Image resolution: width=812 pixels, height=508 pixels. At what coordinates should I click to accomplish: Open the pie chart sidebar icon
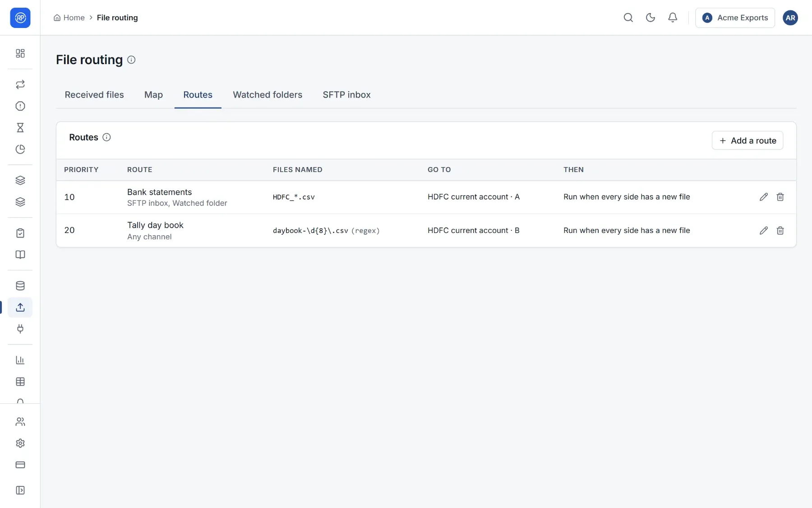click(x=20, y=149)
